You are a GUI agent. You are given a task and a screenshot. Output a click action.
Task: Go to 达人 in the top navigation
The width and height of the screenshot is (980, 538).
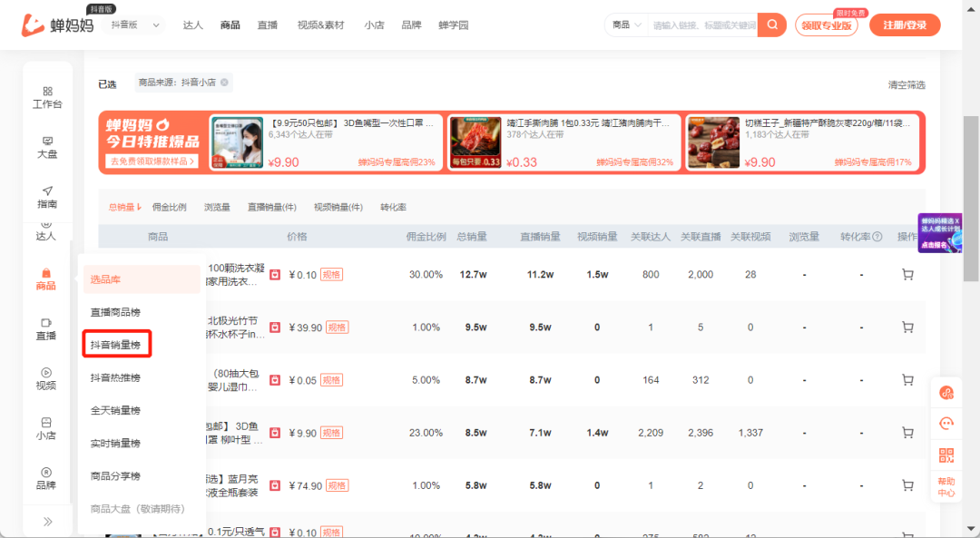coord(192,25)
